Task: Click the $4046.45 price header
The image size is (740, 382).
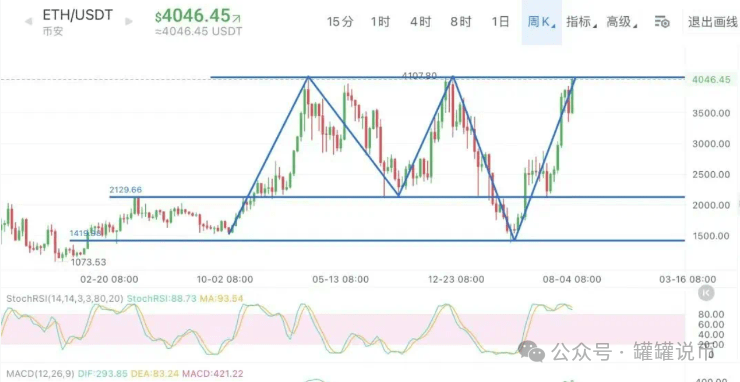Action: click(x=198, y=17)
